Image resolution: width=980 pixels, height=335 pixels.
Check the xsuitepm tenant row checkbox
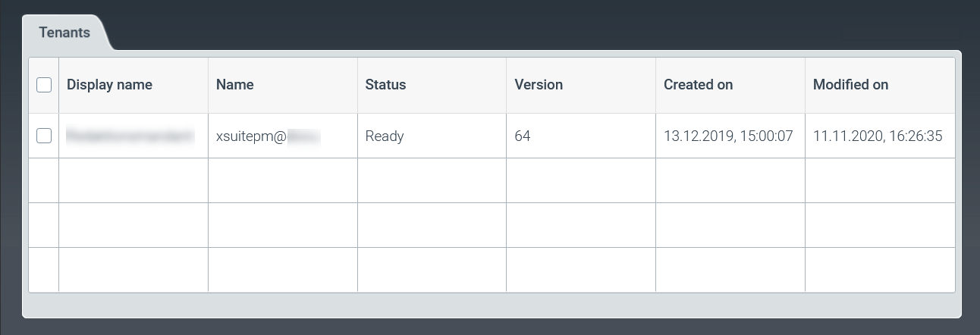click(44, 136)
